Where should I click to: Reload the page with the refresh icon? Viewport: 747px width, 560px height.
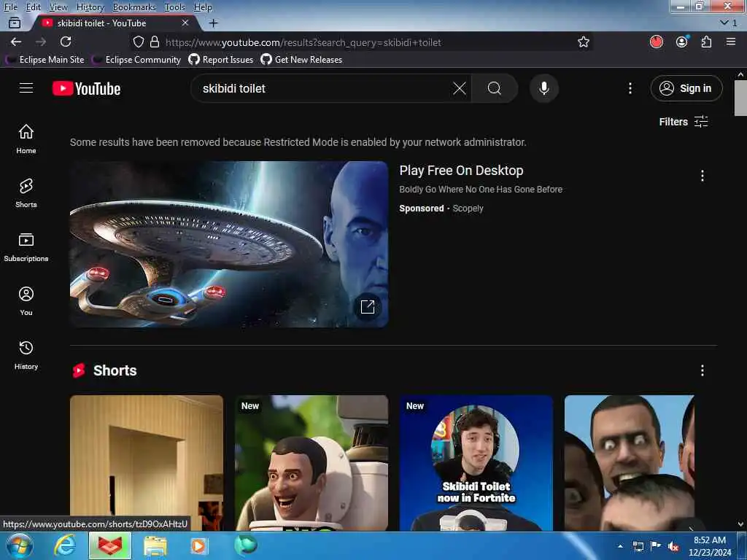point(66,42)
